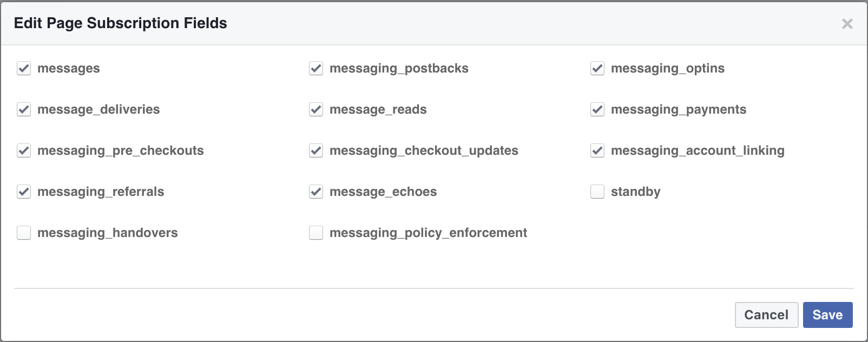Uncheck messaging_referrals
The image size is (868, 342).
24,192
